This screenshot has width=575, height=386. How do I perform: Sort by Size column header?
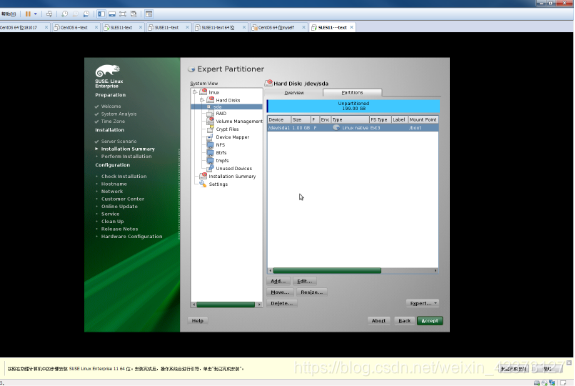(300, 120)
